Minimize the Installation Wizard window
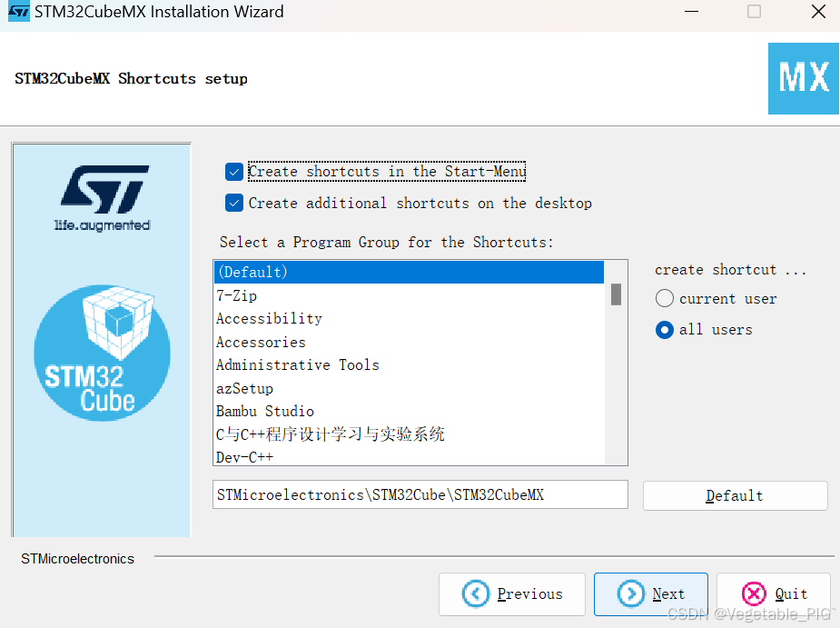 point(692,11)
